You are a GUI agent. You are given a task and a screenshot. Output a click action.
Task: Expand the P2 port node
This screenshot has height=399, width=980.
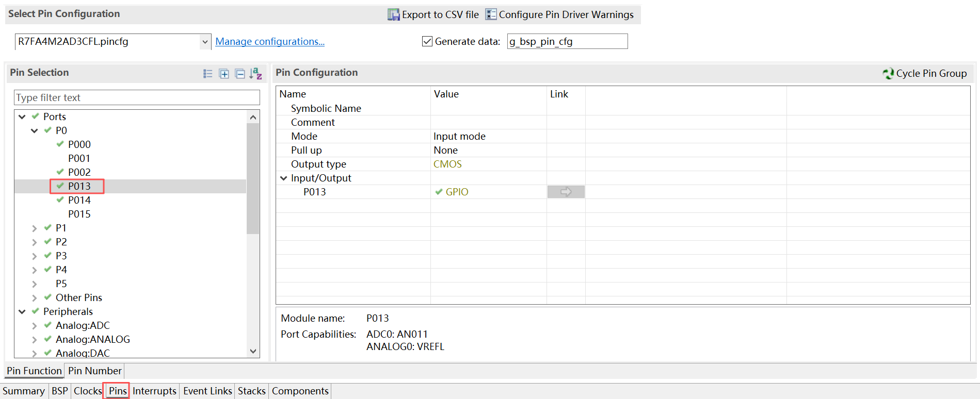point(35,242)
